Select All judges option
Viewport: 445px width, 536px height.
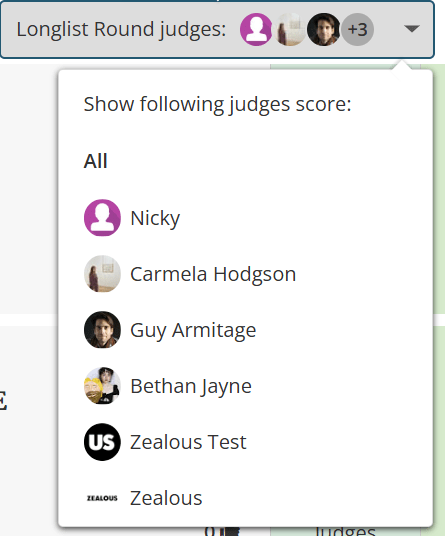(95, 161)
